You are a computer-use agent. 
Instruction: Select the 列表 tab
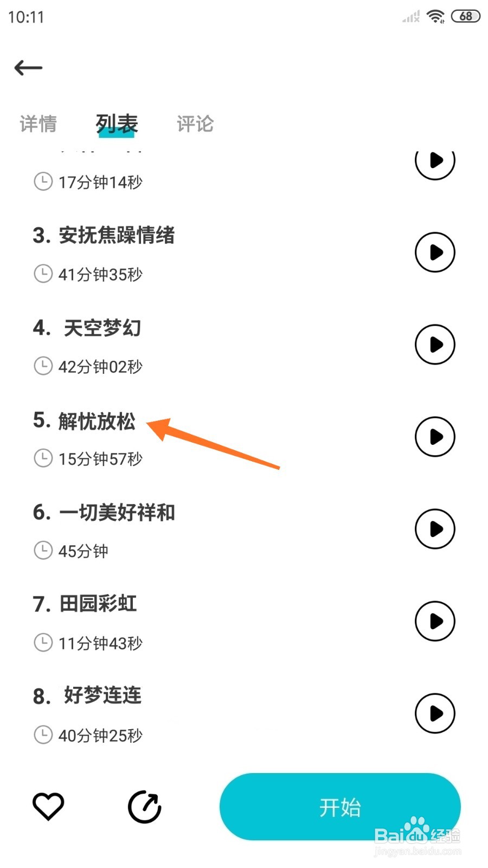117,124
